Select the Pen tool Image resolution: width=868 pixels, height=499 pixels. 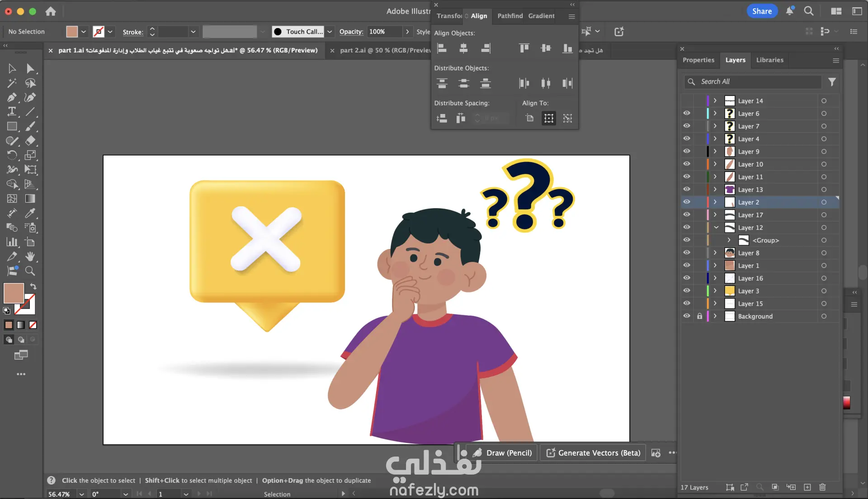tap(12, 97)
